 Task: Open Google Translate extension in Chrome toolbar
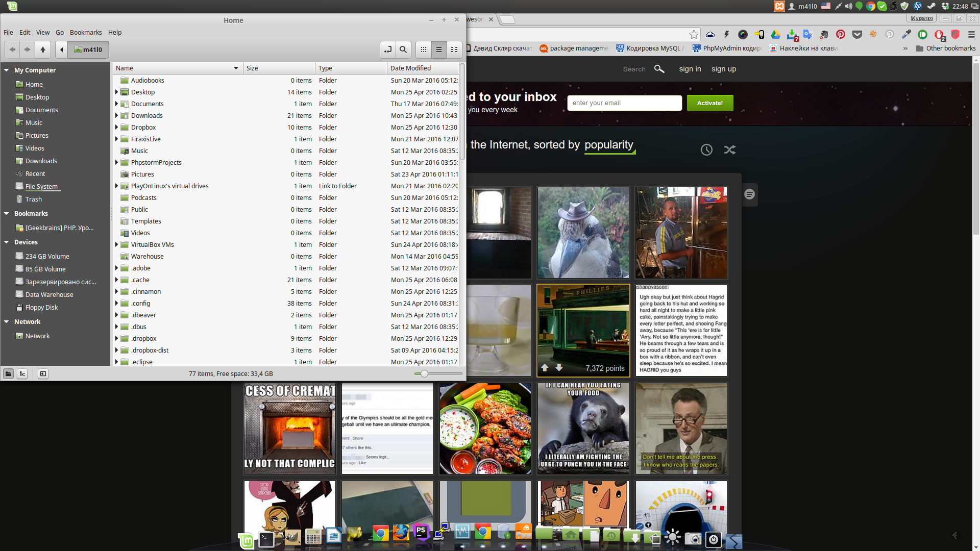(807, 35)
